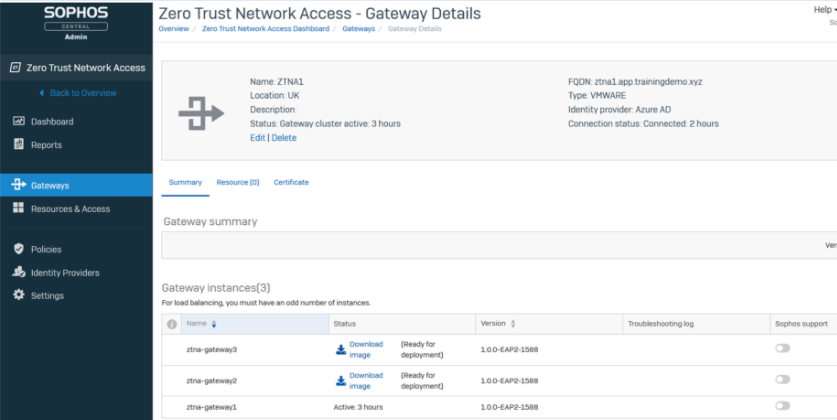Screen dimensions: 837x420
Task: Click the 'Identity provider: Azure AD' text
Action: 619,109
